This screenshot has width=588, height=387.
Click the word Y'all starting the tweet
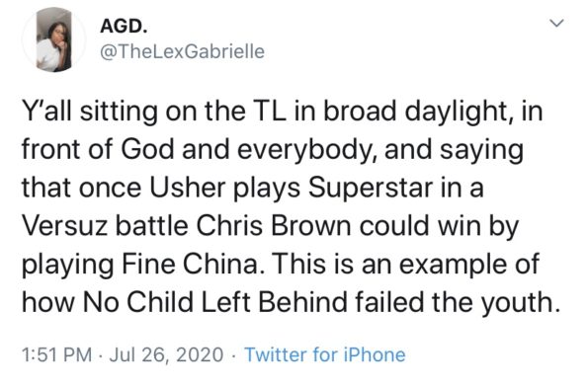coord(46,112)
